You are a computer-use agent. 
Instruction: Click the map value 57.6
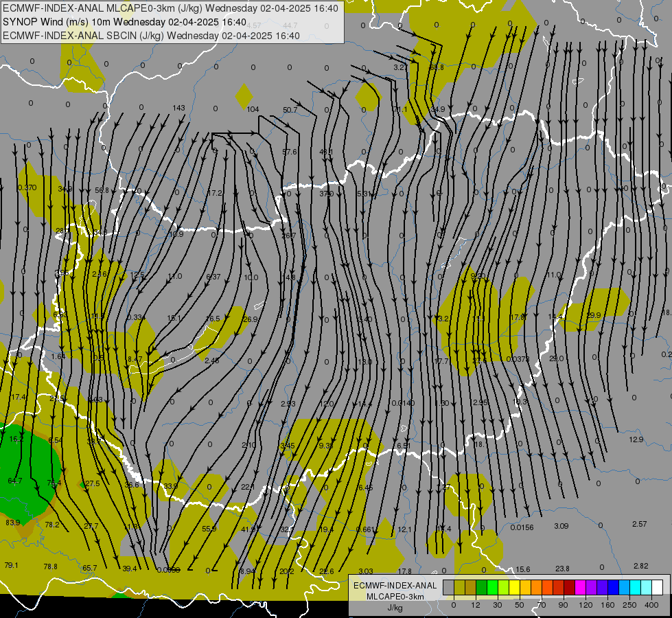290,152
